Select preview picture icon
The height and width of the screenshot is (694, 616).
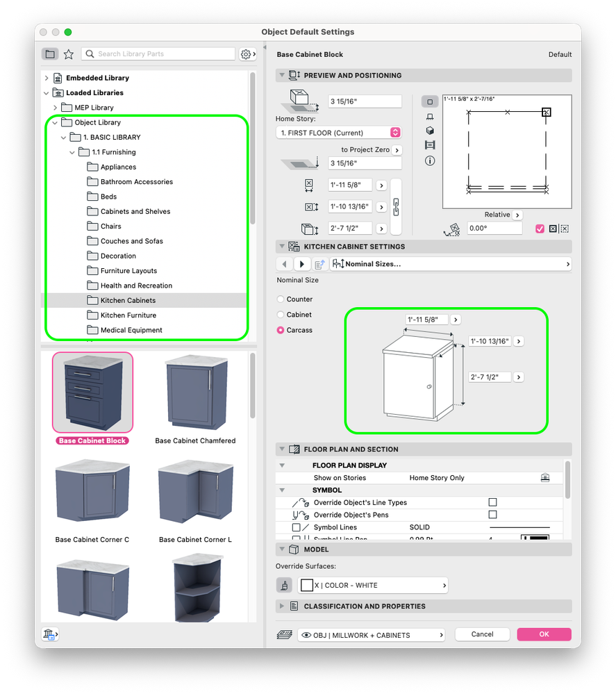tap(430, 144)
